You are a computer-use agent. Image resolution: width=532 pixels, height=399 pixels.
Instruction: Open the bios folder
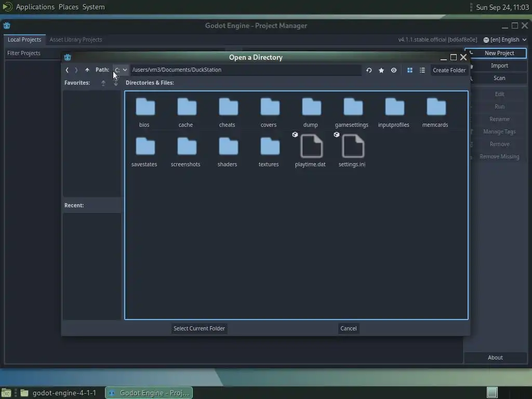pyautogui.click(x=145, y=113)
